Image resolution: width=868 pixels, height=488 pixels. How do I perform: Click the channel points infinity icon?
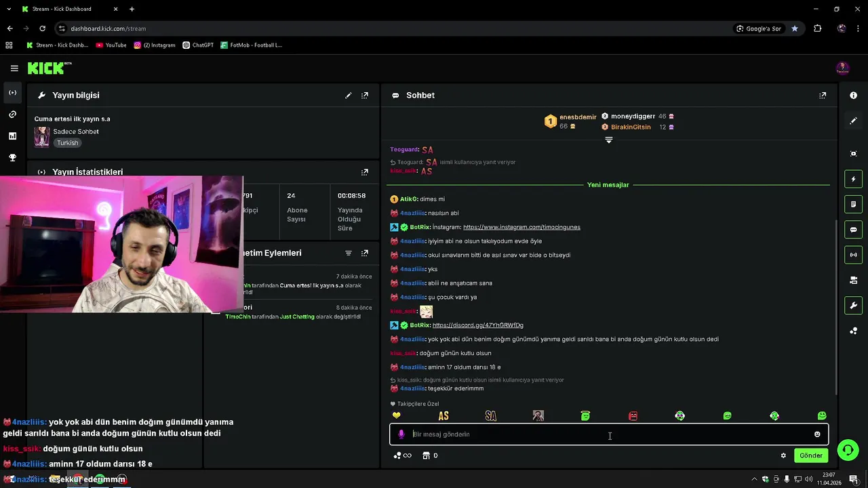click(402, 455)
